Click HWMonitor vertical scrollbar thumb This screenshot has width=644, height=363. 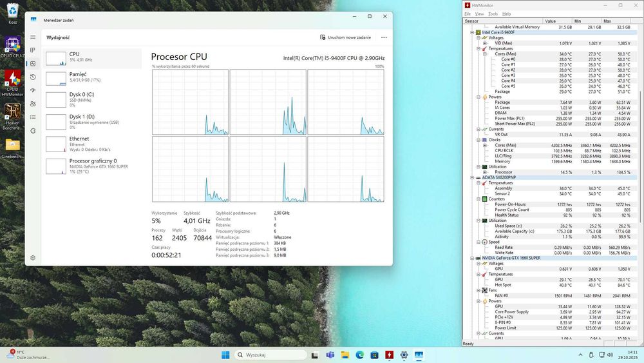pos(640,156)
